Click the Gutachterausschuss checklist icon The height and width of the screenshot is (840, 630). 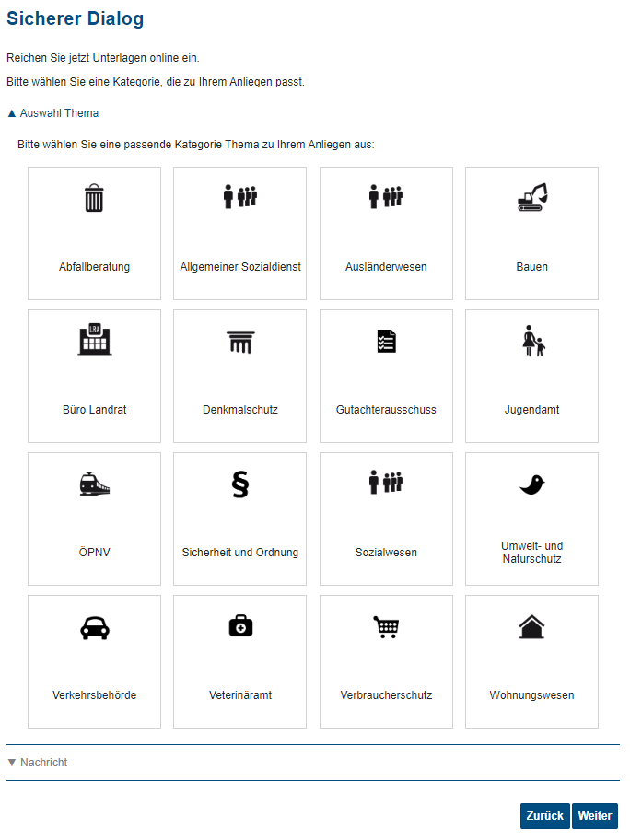point(386,341)
